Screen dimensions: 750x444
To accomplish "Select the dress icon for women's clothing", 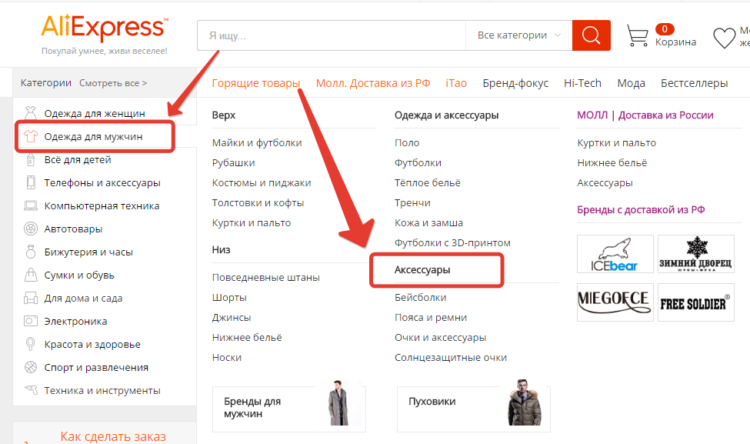I will click(31, 113).
